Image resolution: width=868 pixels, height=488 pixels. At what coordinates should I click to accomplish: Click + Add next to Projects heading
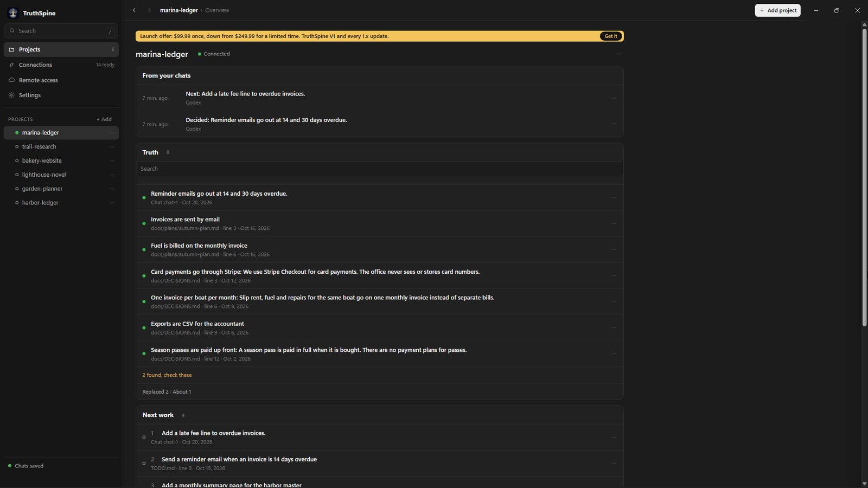(x=104, y=119)
